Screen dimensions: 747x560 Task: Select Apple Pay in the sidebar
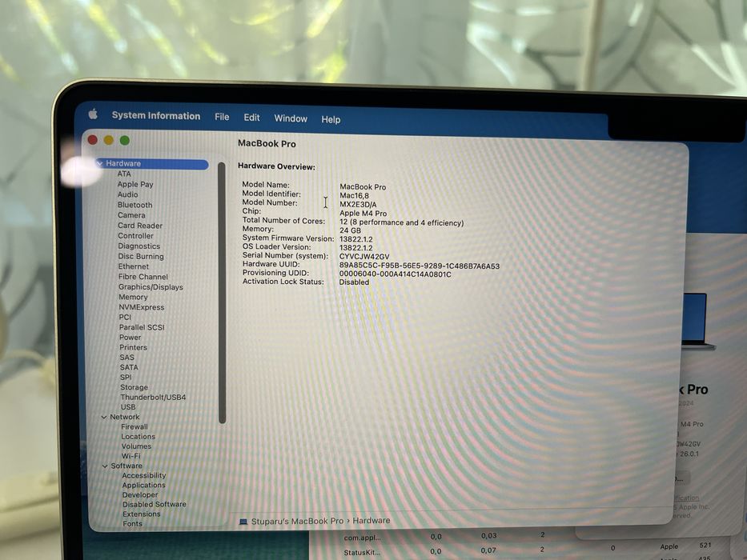tap(135, 184)
